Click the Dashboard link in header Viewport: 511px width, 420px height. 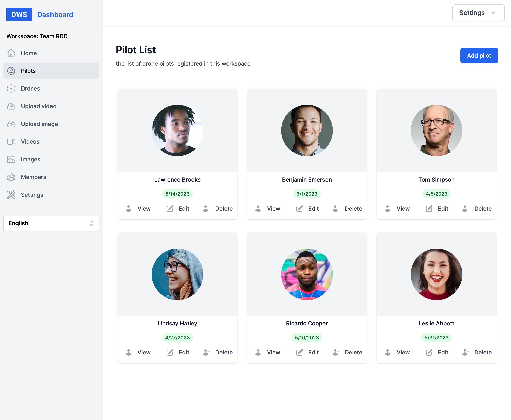(55, 15)
